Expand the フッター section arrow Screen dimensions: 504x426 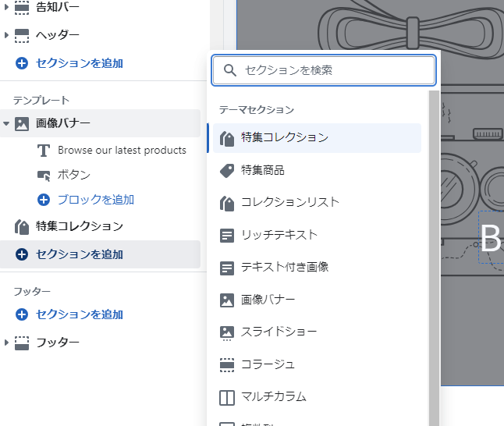[x=5, y=343]
